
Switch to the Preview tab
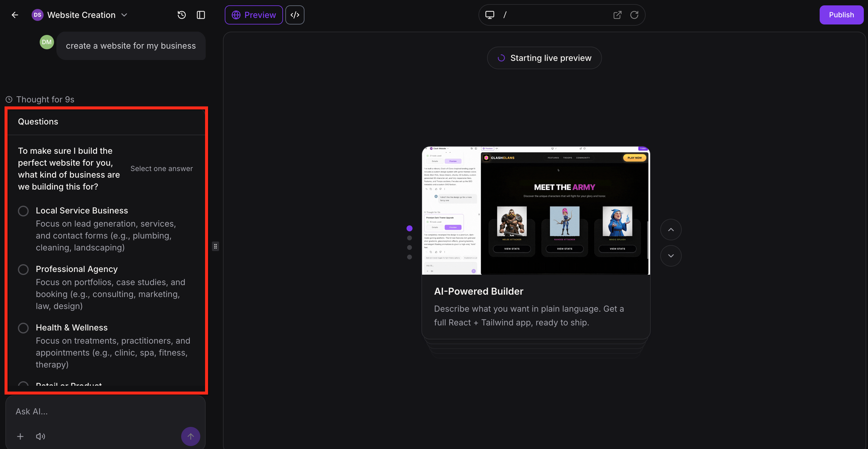point(254,15)
